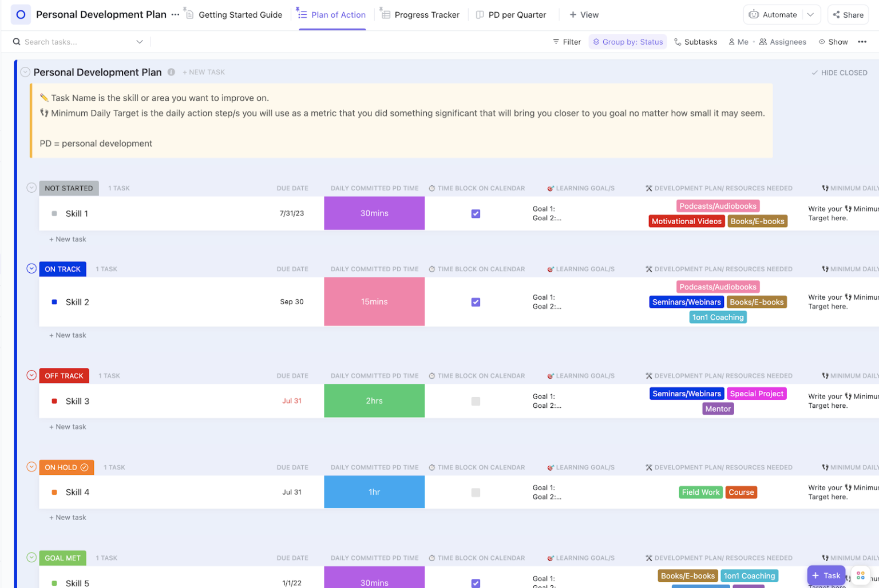879x588 pixels.
Task: Click the purple 30mins committed time cell
Action: 374,213
